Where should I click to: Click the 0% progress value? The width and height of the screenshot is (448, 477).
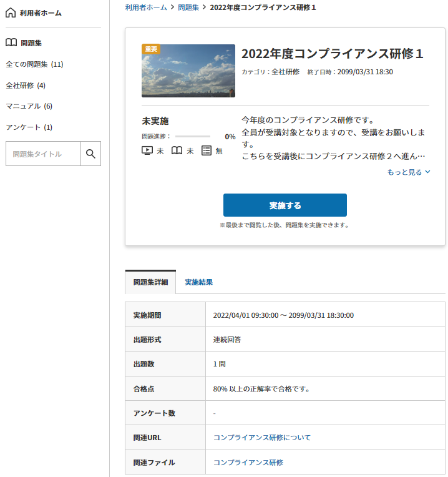tap(230, 137)
